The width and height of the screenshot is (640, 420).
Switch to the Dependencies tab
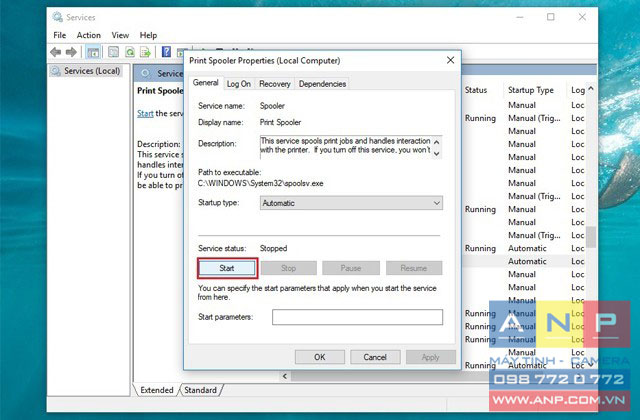(x=322, y=84)
